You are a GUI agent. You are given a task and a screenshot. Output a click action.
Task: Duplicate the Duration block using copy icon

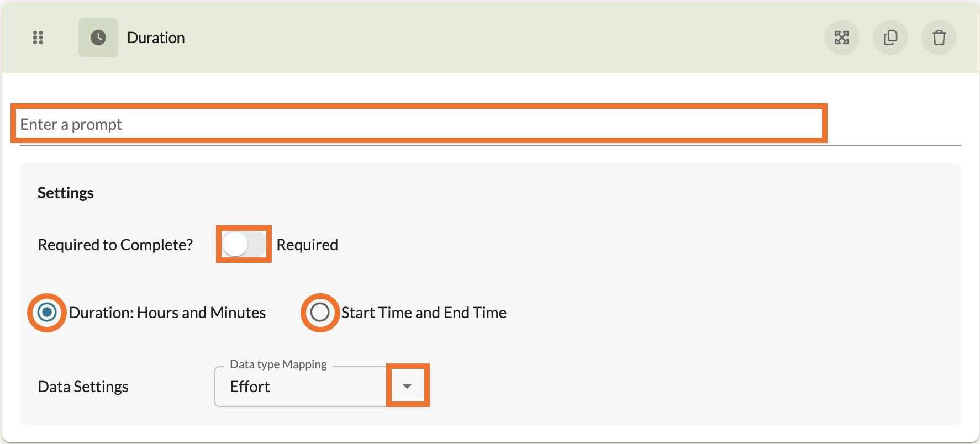coord(890,38)
